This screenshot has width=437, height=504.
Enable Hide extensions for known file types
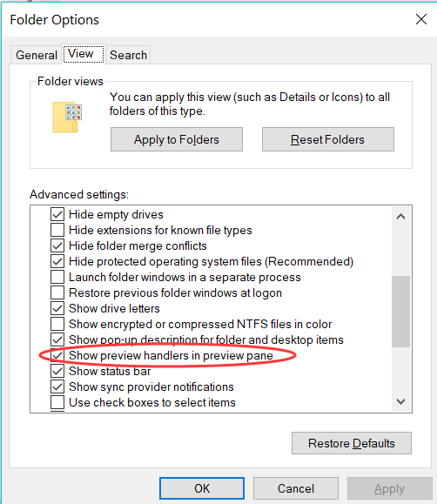coord(57,230)
